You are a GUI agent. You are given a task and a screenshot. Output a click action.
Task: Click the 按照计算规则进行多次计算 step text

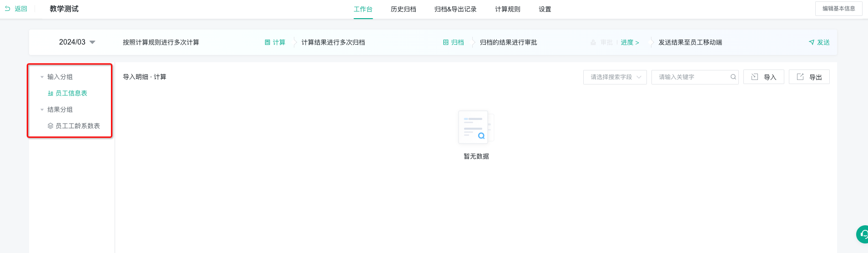(161, 42)
